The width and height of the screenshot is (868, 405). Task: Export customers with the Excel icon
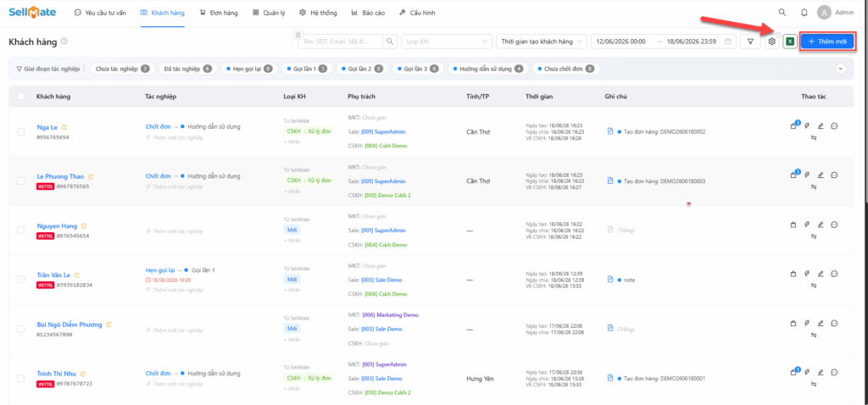click(x=790, y=42)
